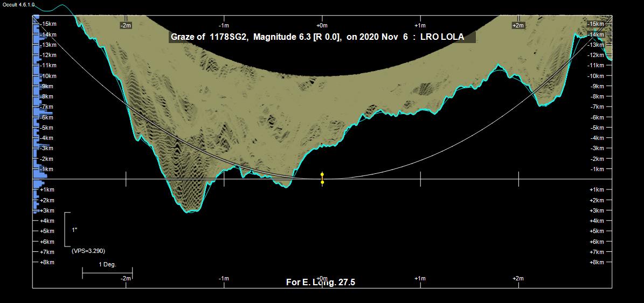Image resolution: width=644 pixels, height=303 pixels.
Task: Click the Occult 4.6.1.0 version label
Action: pyautogui.click(x=18, y=4)
